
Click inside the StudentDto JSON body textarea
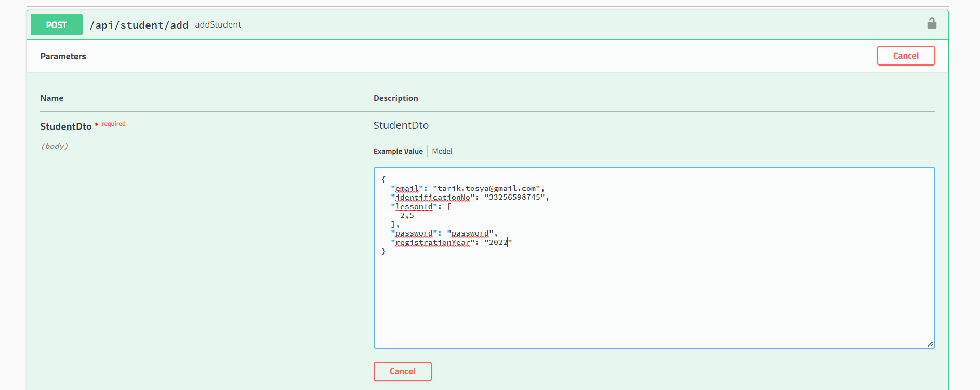tap(654, 258)
